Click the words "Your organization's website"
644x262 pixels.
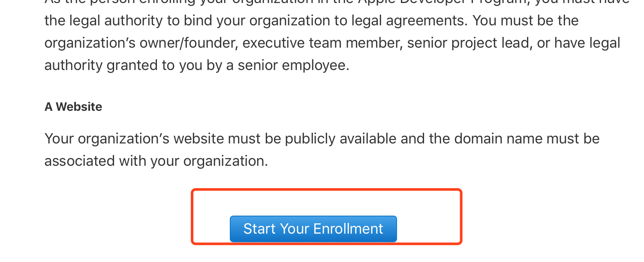coord(134,139)
